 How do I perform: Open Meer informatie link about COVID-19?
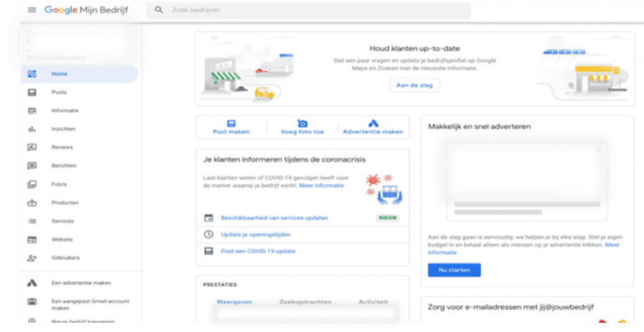click(x=322, y=186)
